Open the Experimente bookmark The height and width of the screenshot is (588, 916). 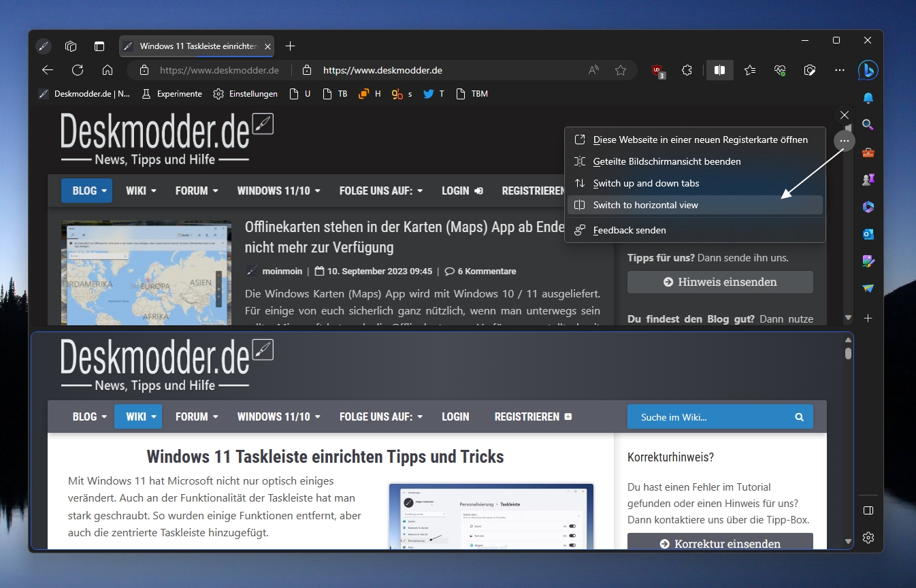[x=171, y=94]
